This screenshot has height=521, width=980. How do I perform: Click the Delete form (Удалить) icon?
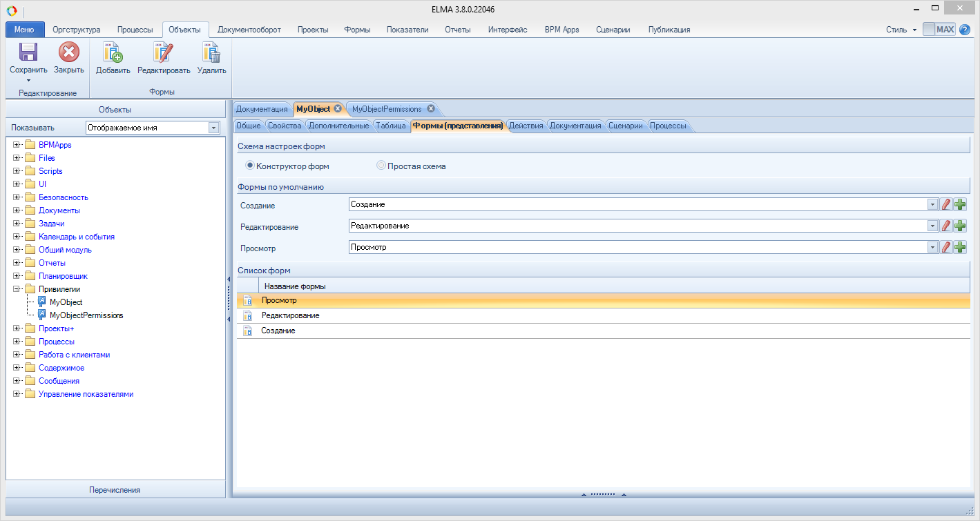(211, 52)
